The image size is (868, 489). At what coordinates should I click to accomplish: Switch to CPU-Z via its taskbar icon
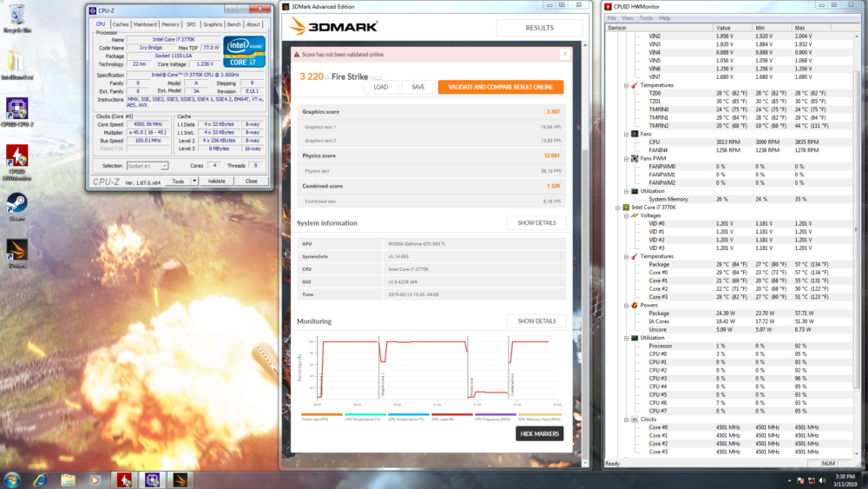[152, 479]
